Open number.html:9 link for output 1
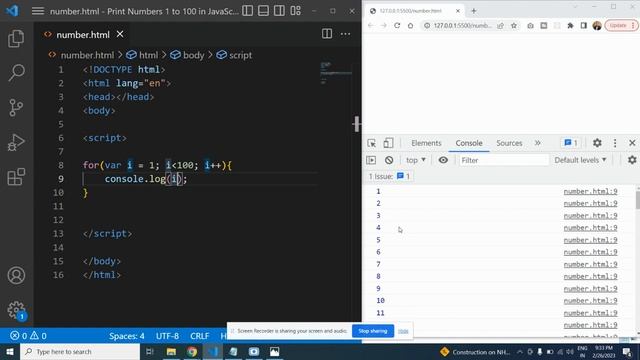This screenshot has width=640, height=360. pos(590,191)
